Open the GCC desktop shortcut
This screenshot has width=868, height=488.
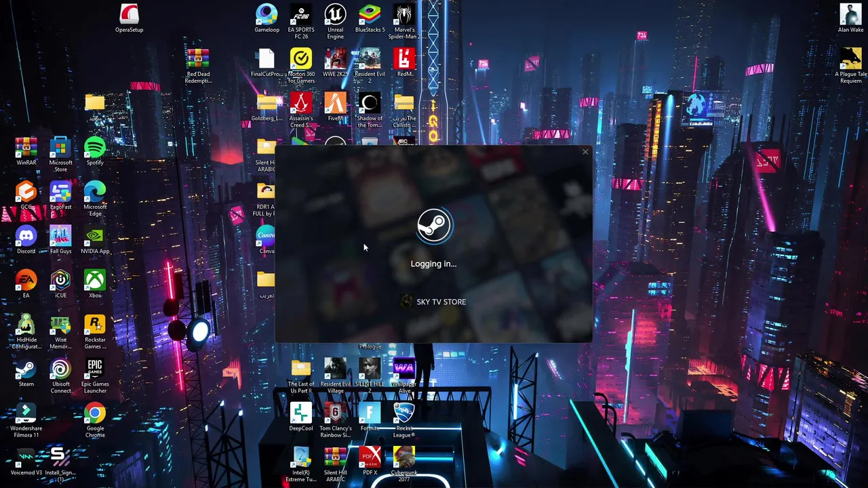(x=26, y=195)
